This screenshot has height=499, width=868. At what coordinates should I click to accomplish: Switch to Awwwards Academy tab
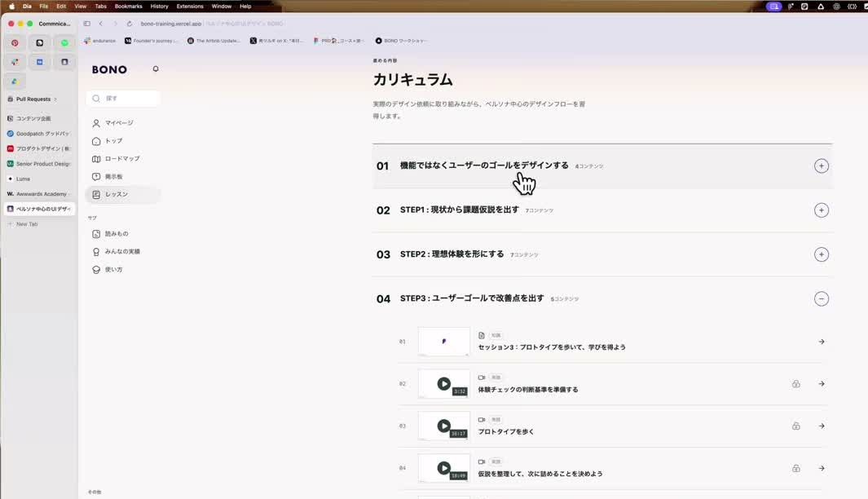point(39,194)
